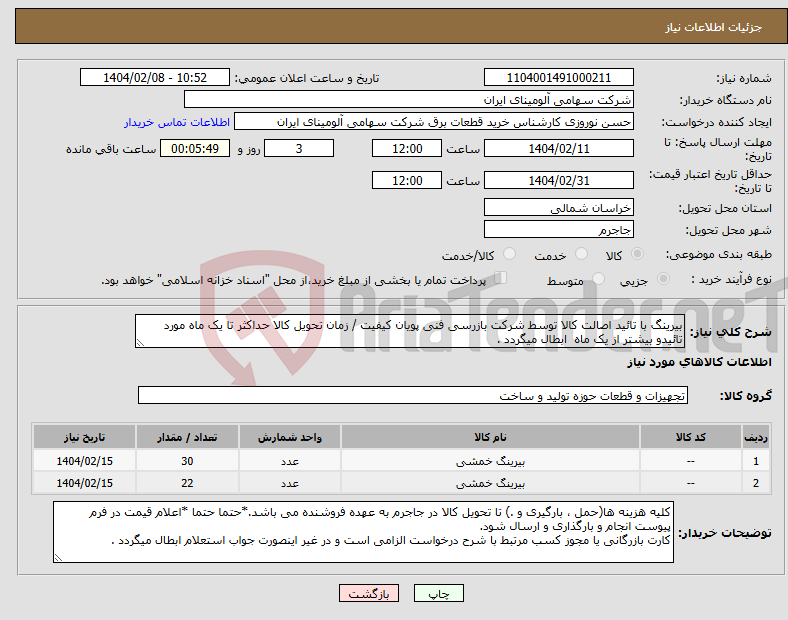The width and height of the screenshot is (788, 620).
Task: Click the ساعت باقی مانده label
Action: [x=111, y=150]
